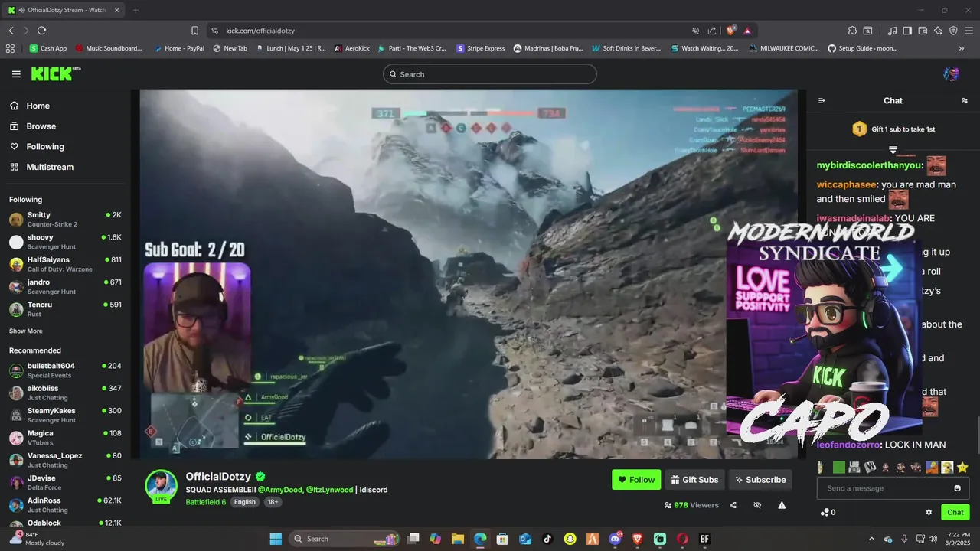This screenshot has height=551, width=980.
Task: Insert the solid green square emote
Action: (839, 467)
